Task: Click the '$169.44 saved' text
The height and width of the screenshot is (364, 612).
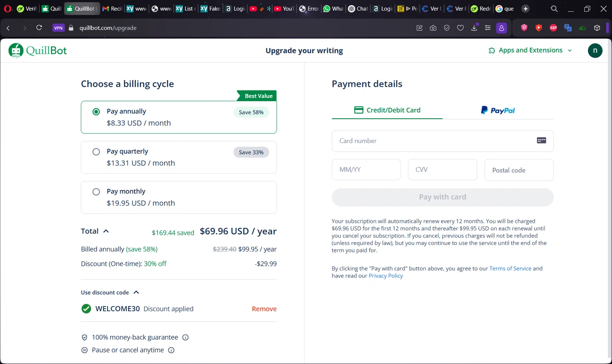Action: point(173,233)
